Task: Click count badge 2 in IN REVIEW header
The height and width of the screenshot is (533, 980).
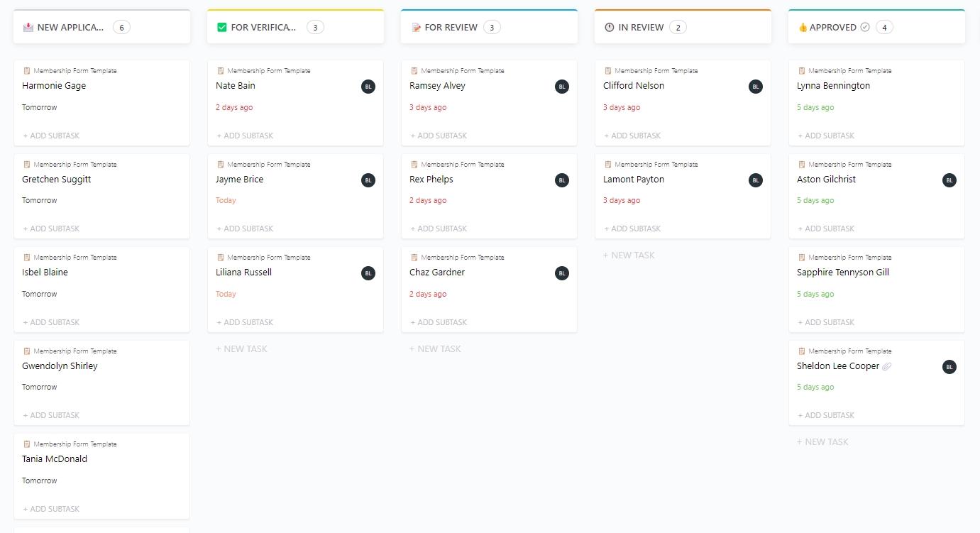Action: (678, 27)
